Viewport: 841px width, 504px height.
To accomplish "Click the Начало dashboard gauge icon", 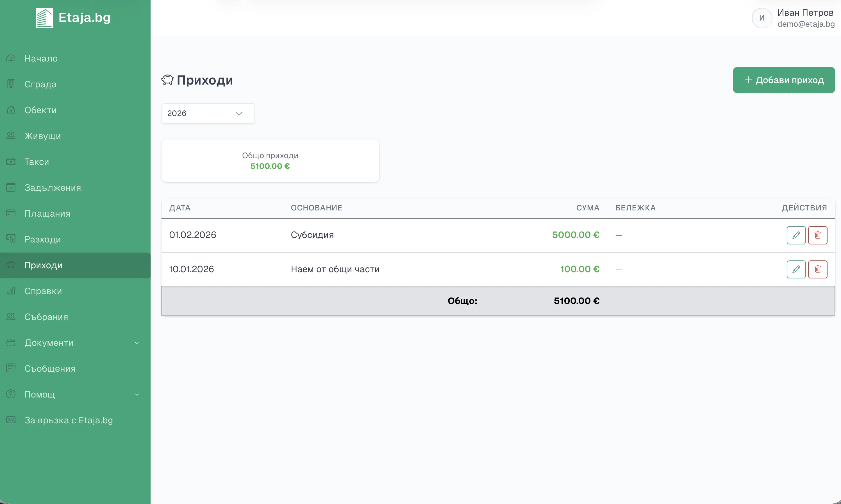I will 11,58.
